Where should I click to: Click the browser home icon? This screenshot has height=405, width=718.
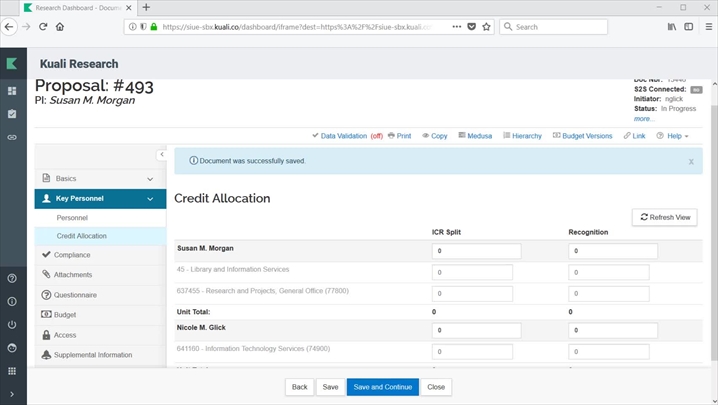[x=61, y=27]
